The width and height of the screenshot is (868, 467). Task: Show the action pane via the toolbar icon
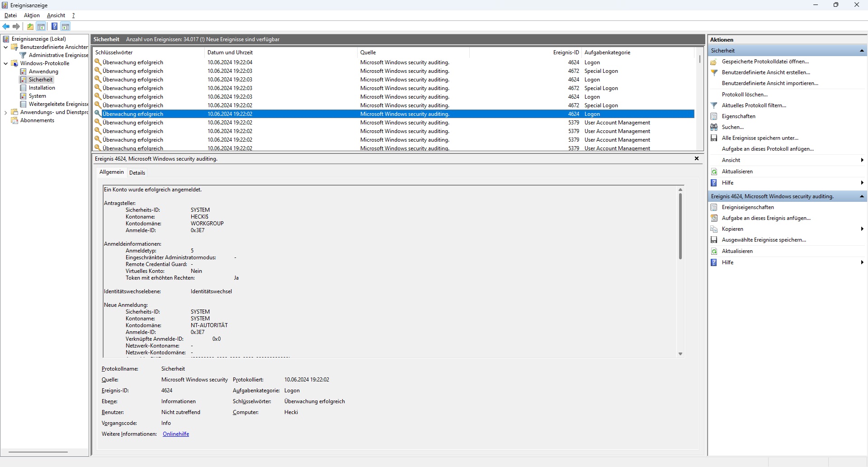pyautogui.click(x=66, y=26)
